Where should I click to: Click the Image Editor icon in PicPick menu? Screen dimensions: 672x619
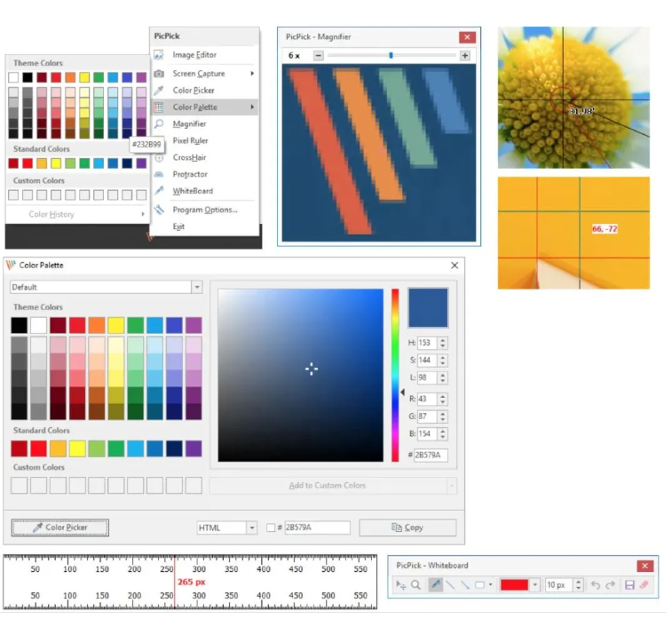click(x=160, y=55)
